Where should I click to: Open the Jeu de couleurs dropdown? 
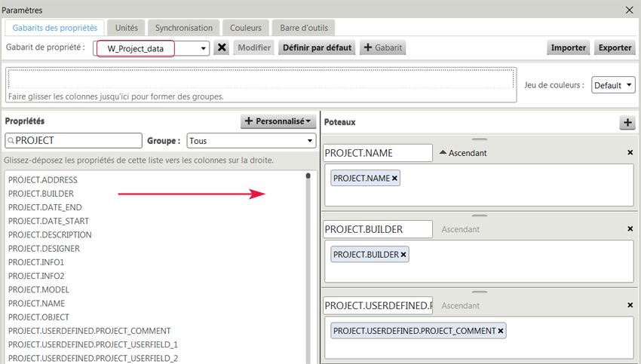(x=613, y=85)
